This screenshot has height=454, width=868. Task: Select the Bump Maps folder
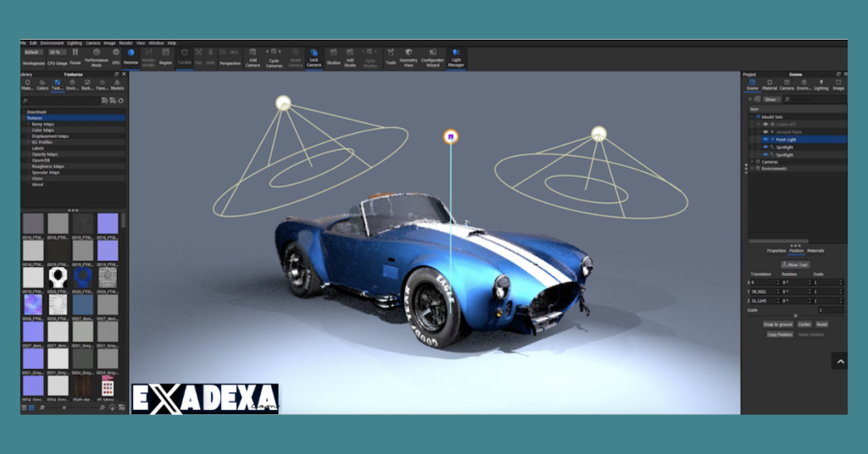[x=42, y=125]
